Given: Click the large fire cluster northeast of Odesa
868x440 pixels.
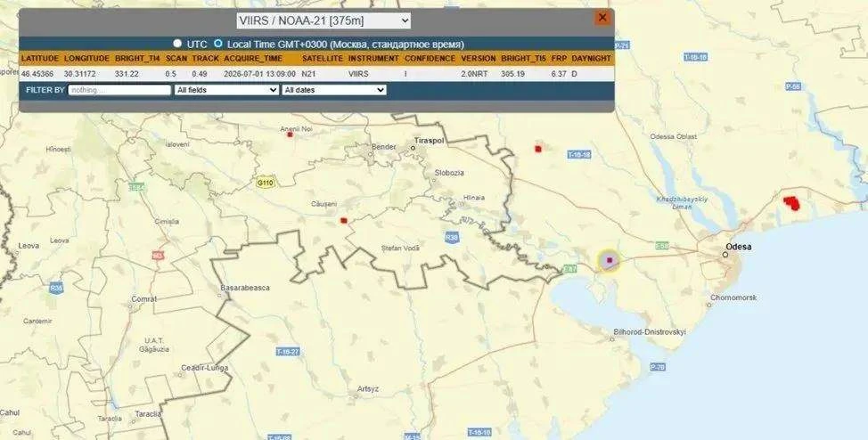Looking at the screenshot, I should [792, 203].
